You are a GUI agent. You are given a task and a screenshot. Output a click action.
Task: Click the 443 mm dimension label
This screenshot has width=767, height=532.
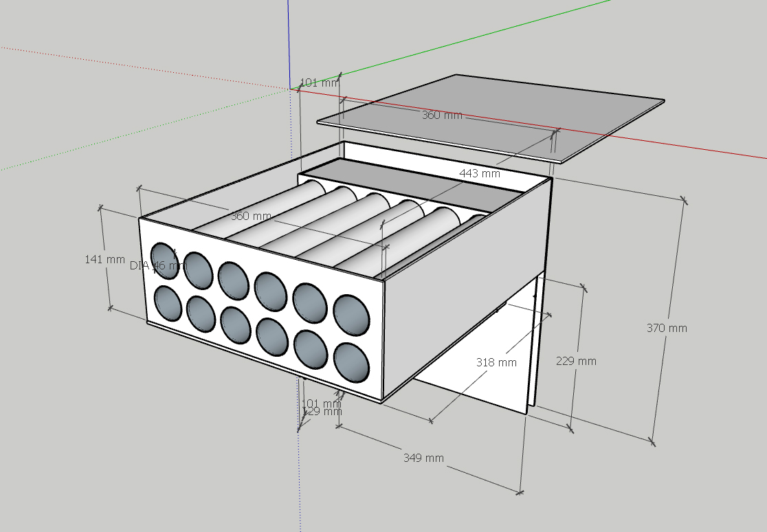point(480,173)
